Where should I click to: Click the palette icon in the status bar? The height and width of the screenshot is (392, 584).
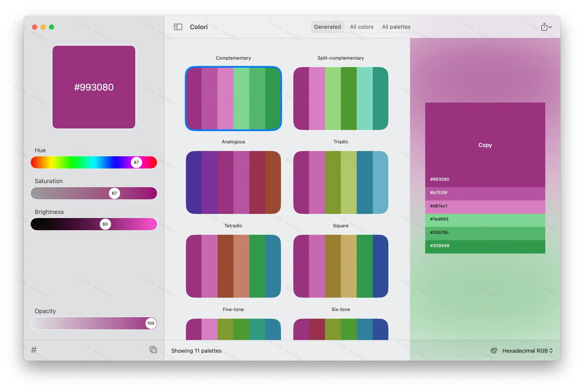pos(494,350)
